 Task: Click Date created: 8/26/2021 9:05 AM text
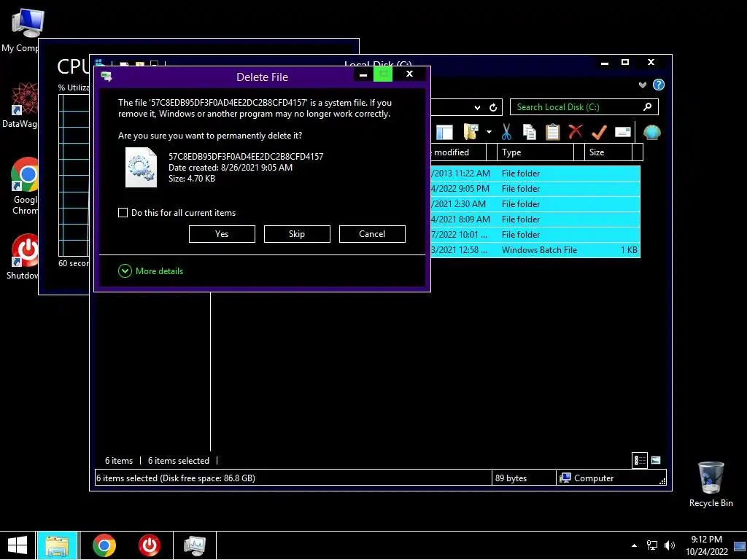click(231, 168)
